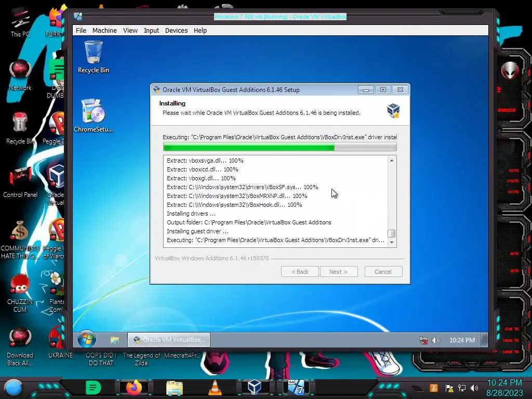The width and height of the screenshot is (532, 399).
Task: Click the VirtualBox cube logo in installer header
Action: [393, 111]
